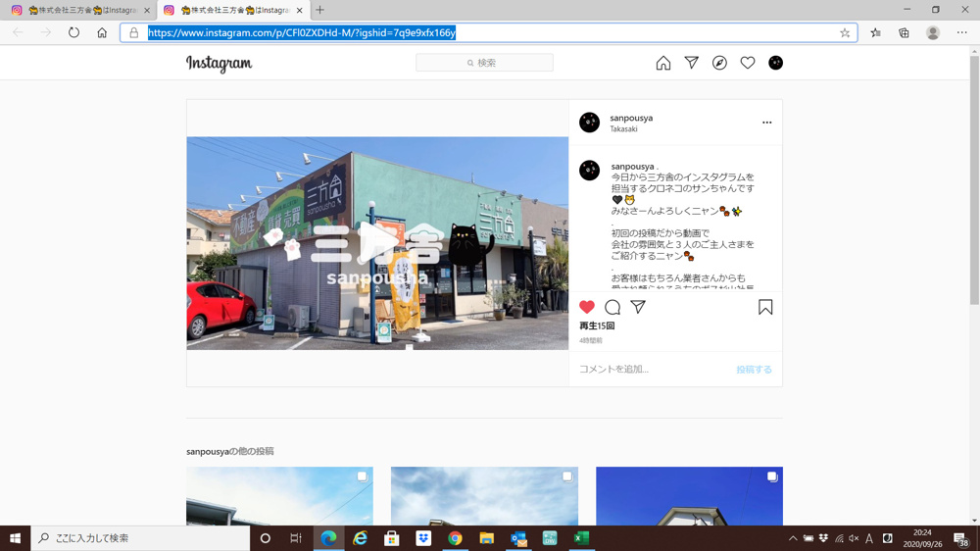This screenshot has width=980, height=551.
Task: Click the 4時間前 timestamp
Action: (x=591, y=340)
